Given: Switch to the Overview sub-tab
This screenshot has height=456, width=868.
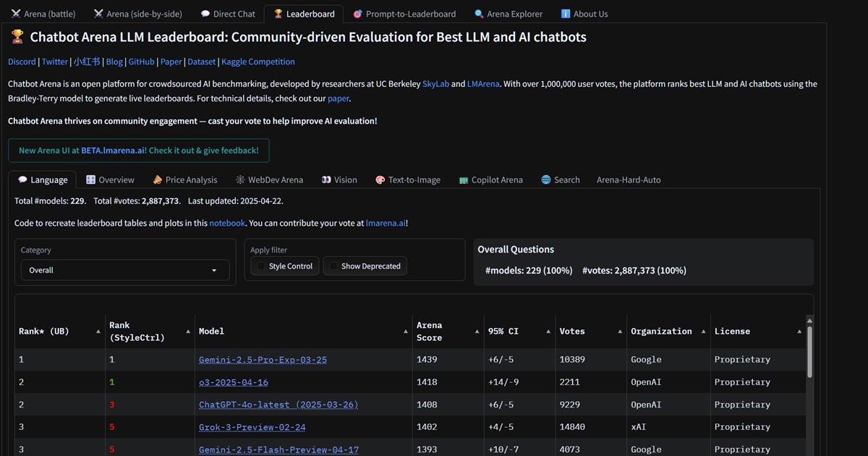Looking at the screenshot, I should coord(110,180).
